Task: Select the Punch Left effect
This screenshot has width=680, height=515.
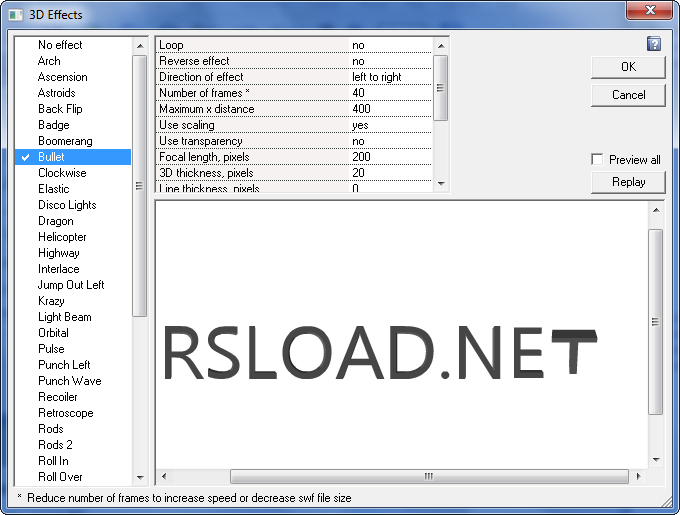Action: [x=73, y=365]
